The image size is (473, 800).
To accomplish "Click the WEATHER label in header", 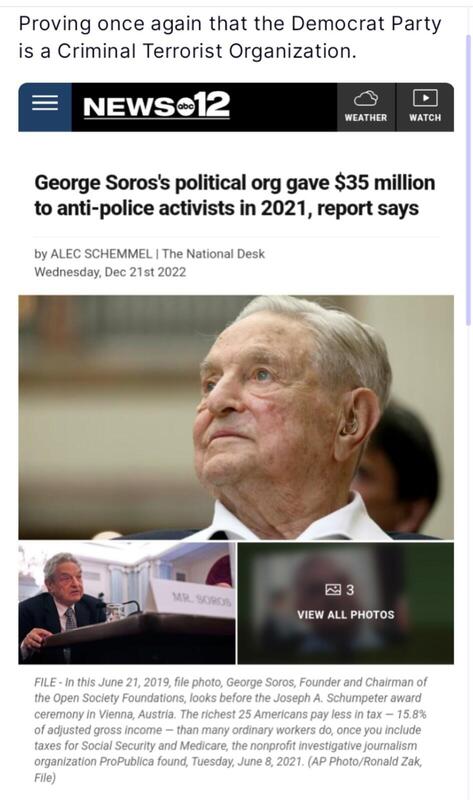I will [366, 117].
